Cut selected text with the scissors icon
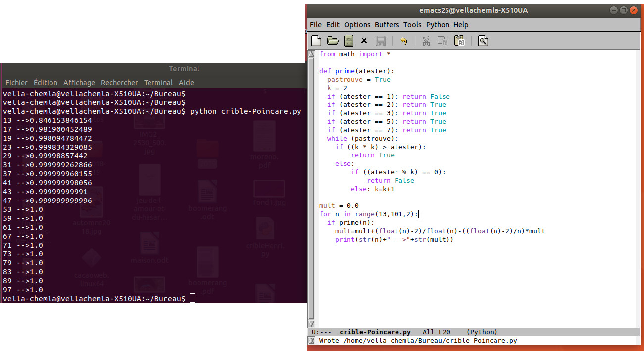The image size is (644, 351). click(426, 41)
